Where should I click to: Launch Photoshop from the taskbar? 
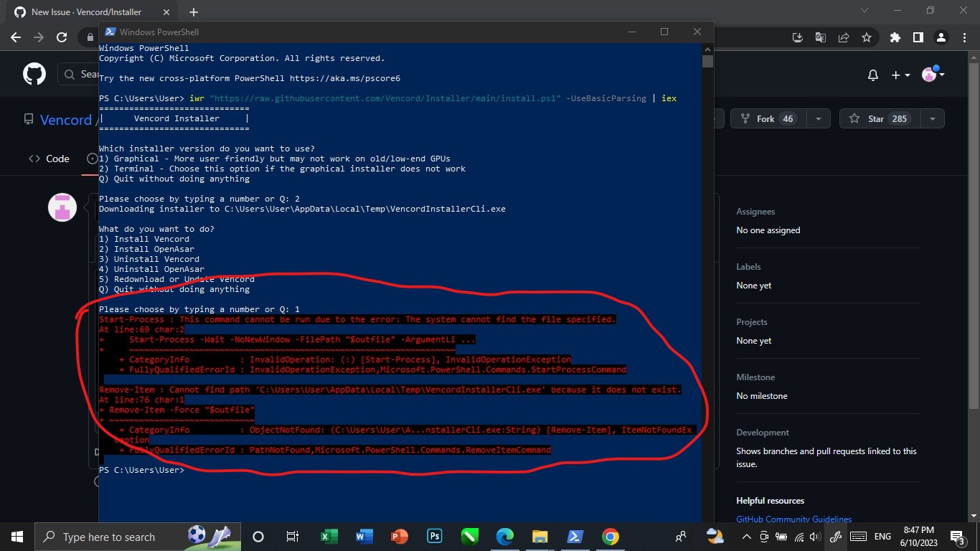434,536
